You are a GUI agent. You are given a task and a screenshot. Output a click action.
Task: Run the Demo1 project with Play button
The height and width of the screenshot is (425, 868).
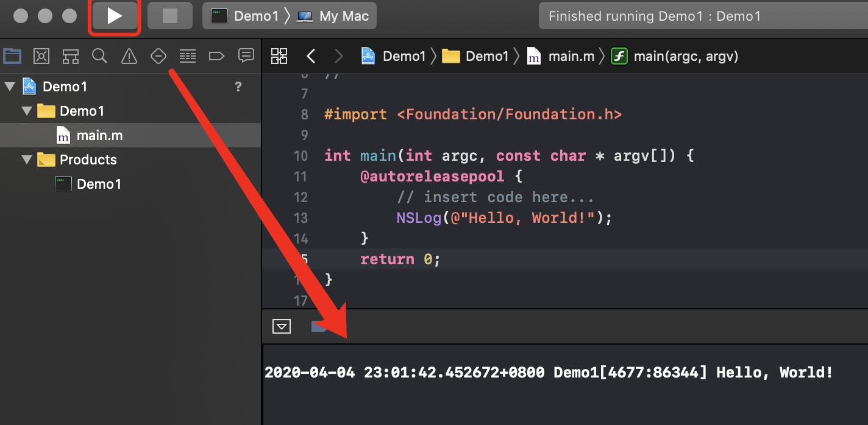point(115,16)
